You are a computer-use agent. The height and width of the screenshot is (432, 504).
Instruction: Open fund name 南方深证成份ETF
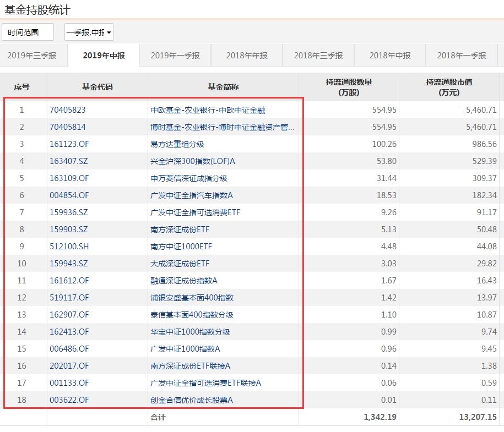pyautogui.click(x=180, y=229)
